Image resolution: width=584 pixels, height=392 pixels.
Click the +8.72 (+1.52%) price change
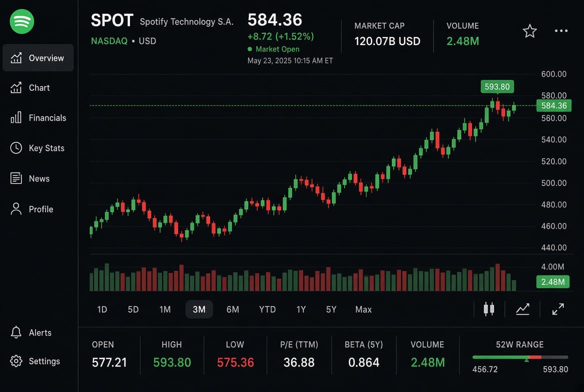[281, 36]
